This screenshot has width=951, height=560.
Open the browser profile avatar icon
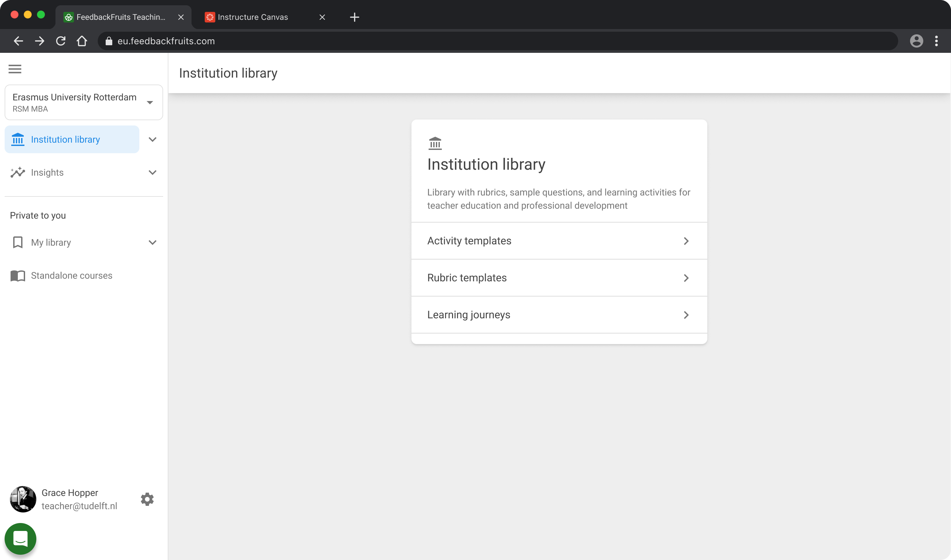click(x=916, y=41)
